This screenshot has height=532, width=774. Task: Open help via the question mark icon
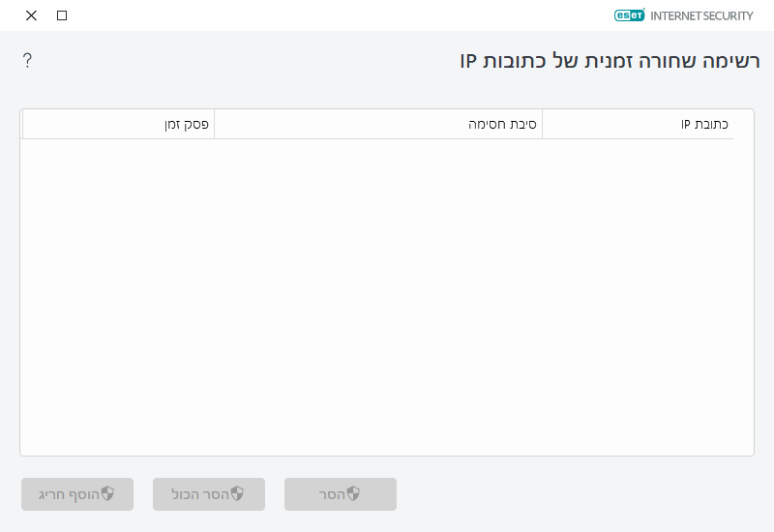click(27, 61)
